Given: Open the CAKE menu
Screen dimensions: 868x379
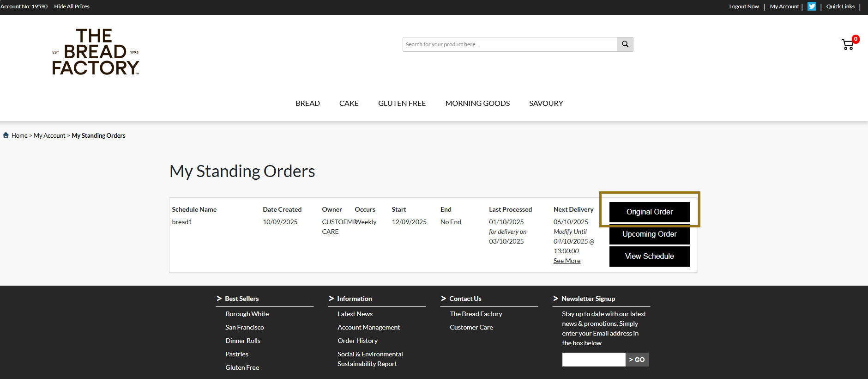Looking at the screenshot, I should [x=349, y=103].
